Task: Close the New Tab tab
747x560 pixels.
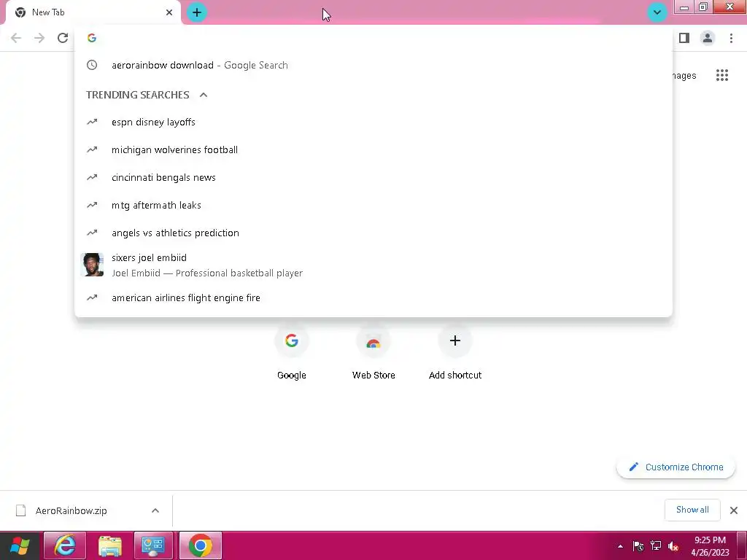Action: click(169, 12)
